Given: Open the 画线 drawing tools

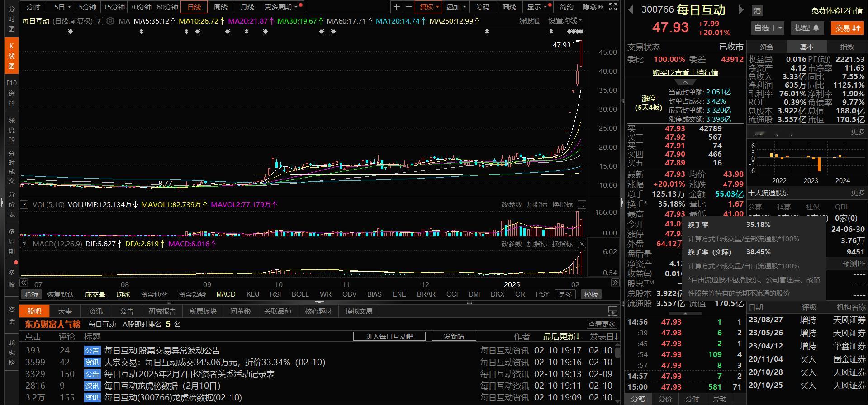Looking at the screenshot, I should [509, 7].
